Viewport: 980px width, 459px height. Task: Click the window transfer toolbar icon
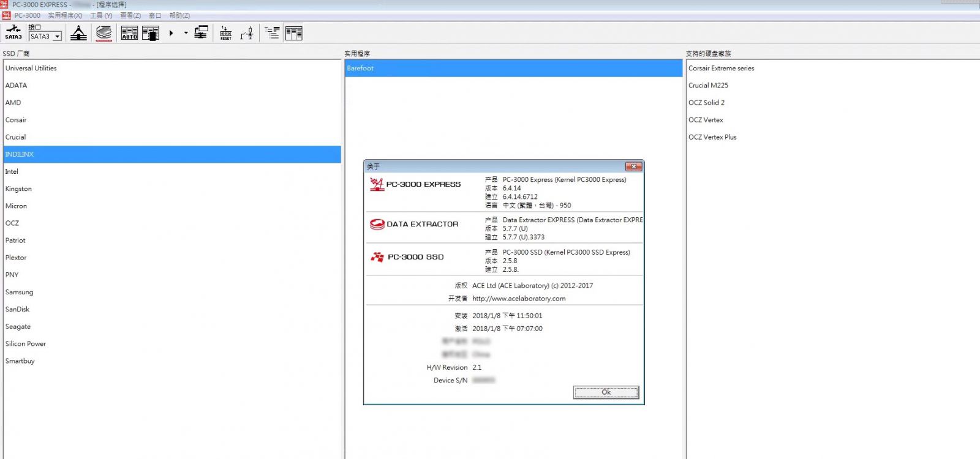[x=201, y=32]
